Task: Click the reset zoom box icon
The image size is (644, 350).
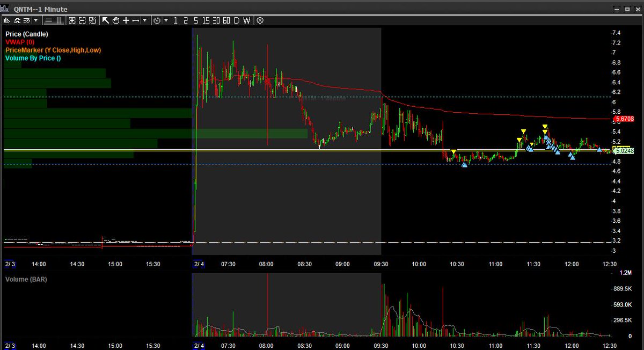Action: click(92, 20)
